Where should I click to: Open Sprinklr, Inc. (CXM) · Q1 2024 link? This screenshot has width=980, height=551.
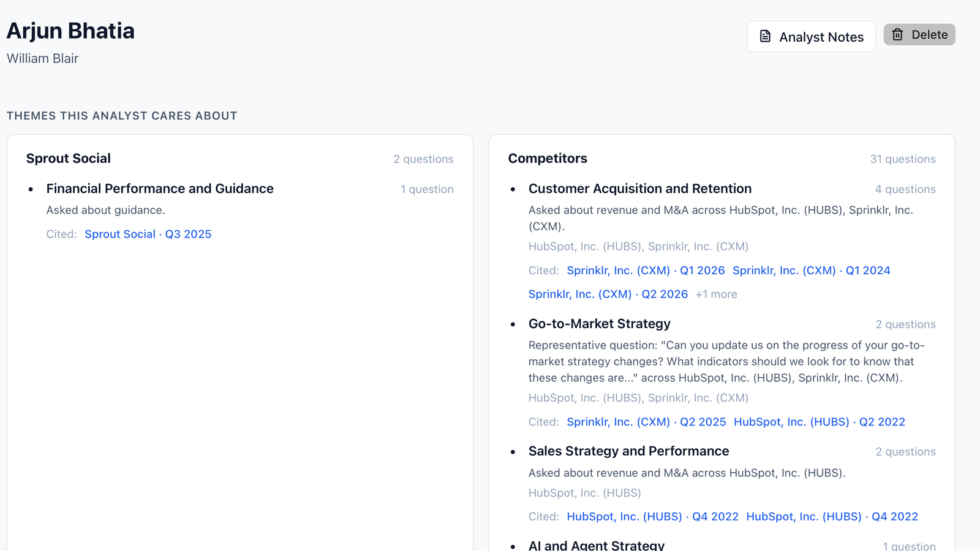coord(812,270)
